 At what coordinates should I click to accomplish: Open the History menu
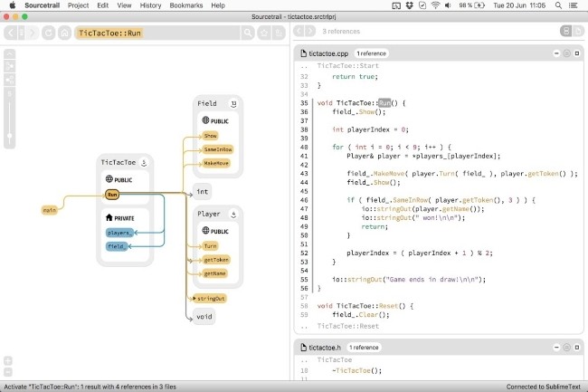[150, 5]
